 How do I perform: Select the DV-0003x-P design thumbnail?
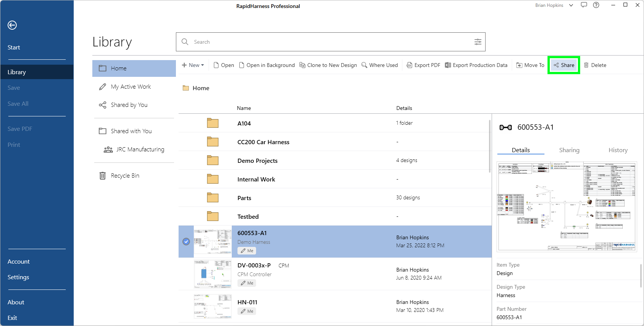pyautogui.click(x=213, y=274)
